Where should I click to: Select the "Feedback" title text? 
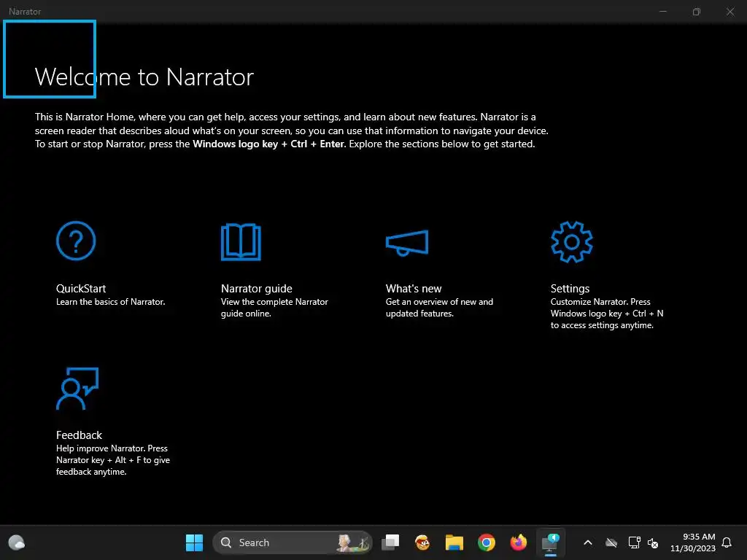tap(79, 435)
